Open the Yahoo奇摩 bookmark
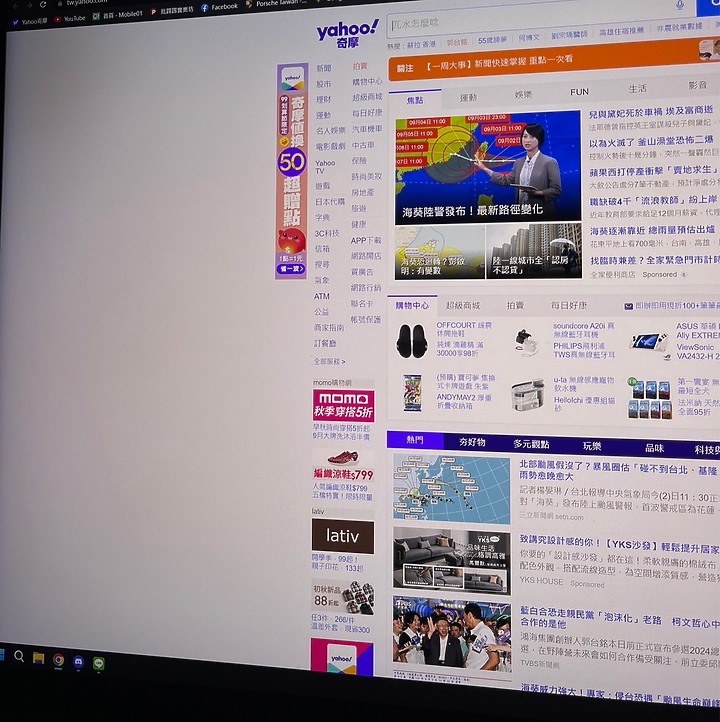 (x=30, y=22)
